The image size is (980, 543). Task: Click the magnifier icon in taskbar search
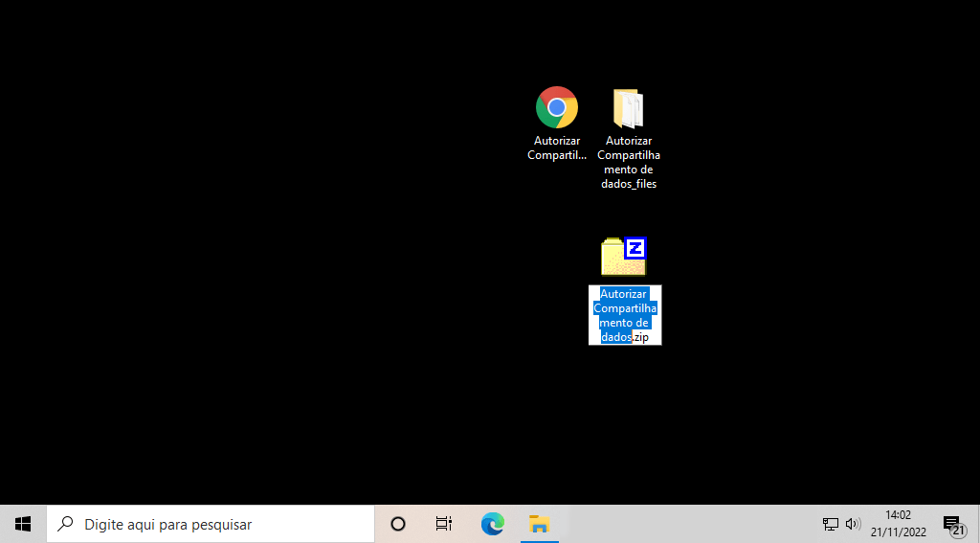(66, 524)
